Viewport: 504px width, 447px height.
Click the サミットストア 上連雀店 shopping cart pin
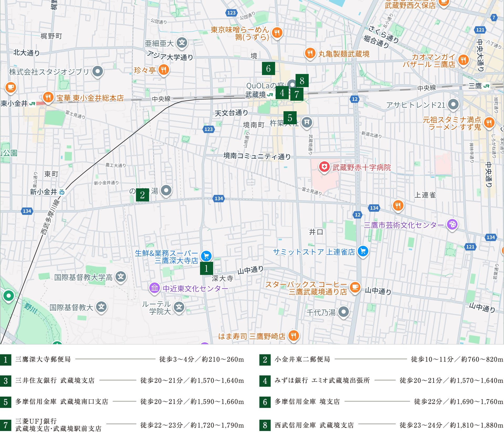[363, 251]
